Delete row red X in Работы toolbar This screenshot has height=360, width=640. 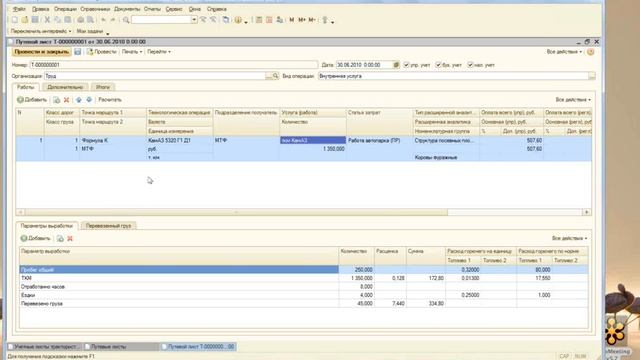(x=67, y=100)
